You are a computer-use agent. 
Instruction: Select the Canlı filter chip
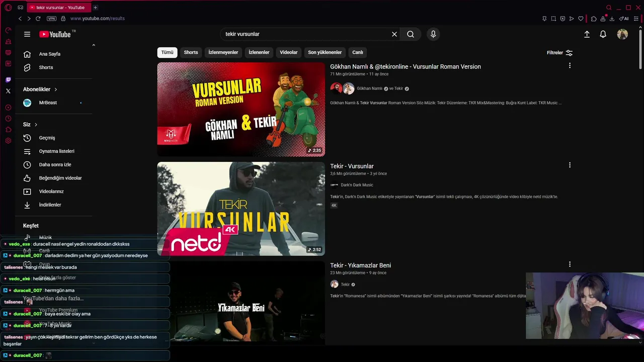click(358, 52)
